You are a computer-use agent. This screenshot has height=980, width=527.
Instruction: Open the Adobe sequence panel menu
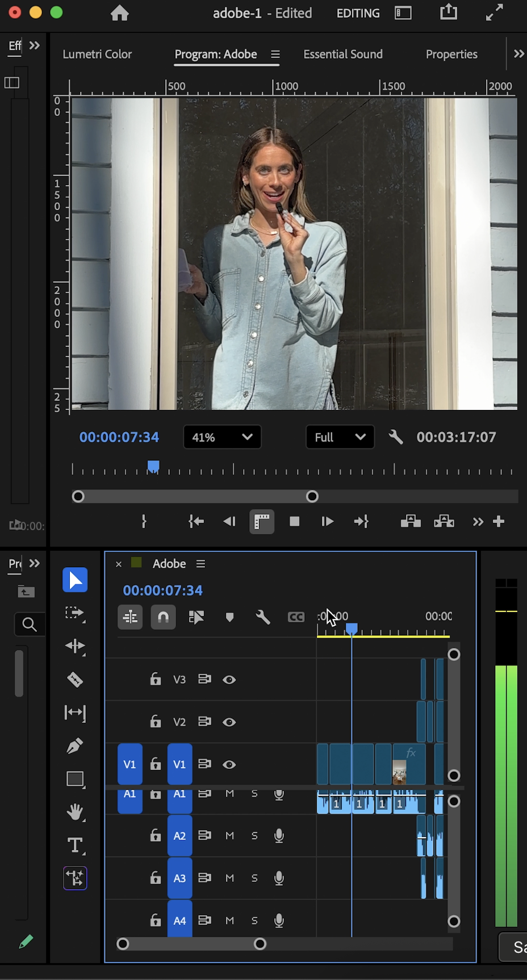pos(200,564)
